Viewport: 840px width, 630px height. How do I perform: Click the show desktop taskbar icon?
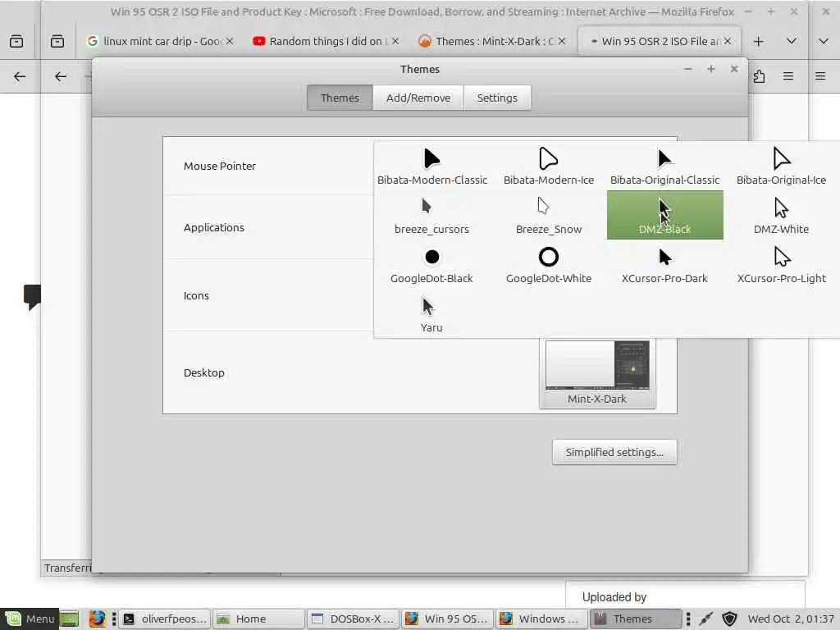pos(70,619)
